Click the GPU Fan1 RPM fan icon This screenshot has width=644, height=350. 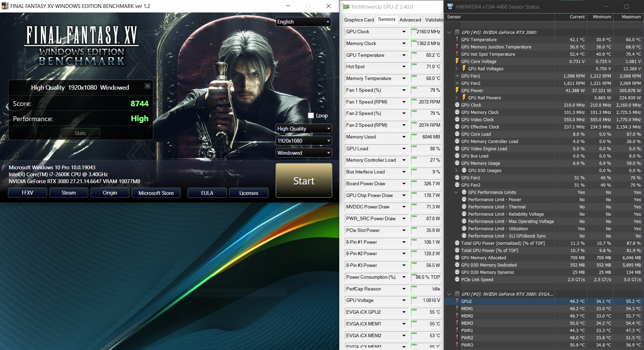click(x=457, y=76)
